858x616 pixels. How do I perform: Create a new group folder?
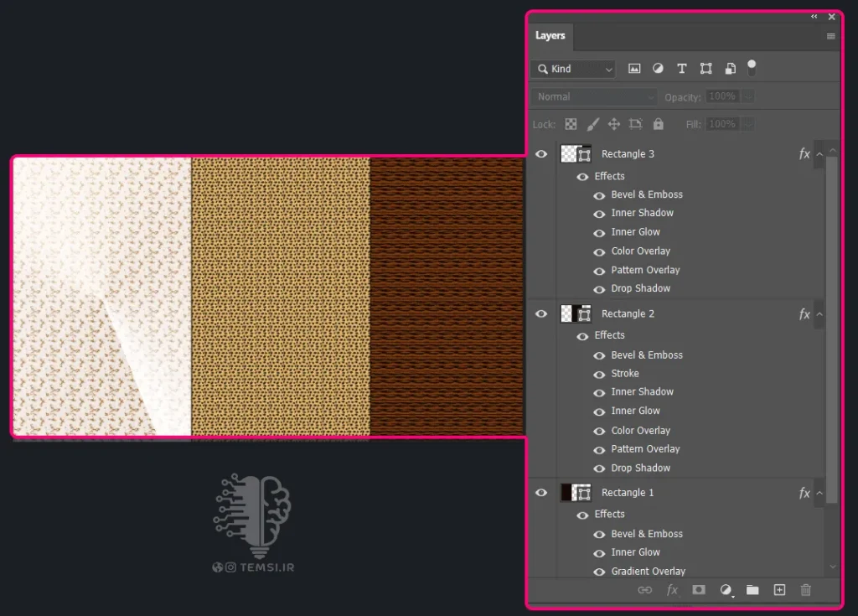[752, 590]
